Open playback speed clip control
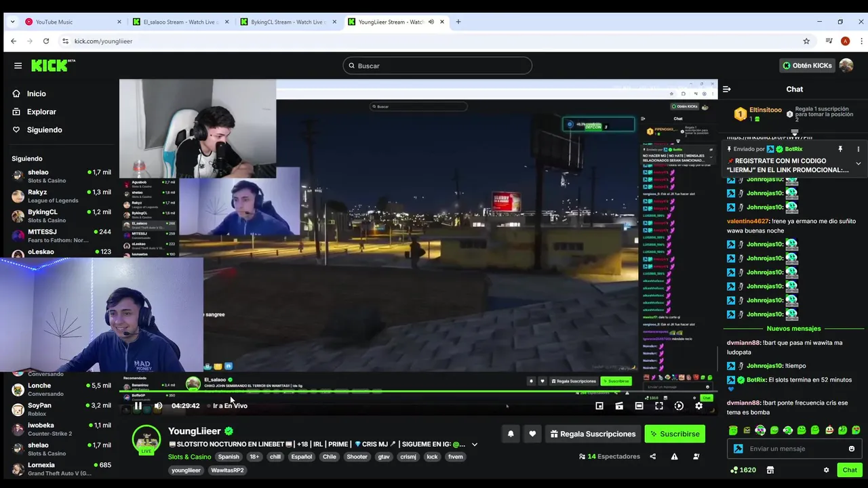Screen dimensions: 868x488 (679, 406)
